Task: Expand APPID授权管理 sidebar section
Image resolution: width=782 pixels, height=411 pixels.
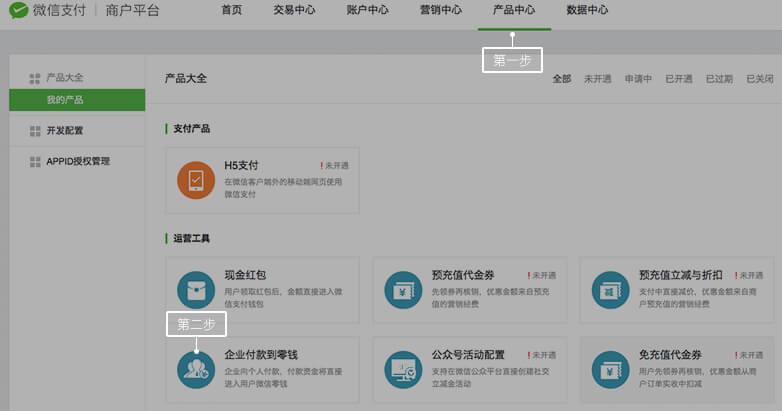Action: [x=77, y=162]
